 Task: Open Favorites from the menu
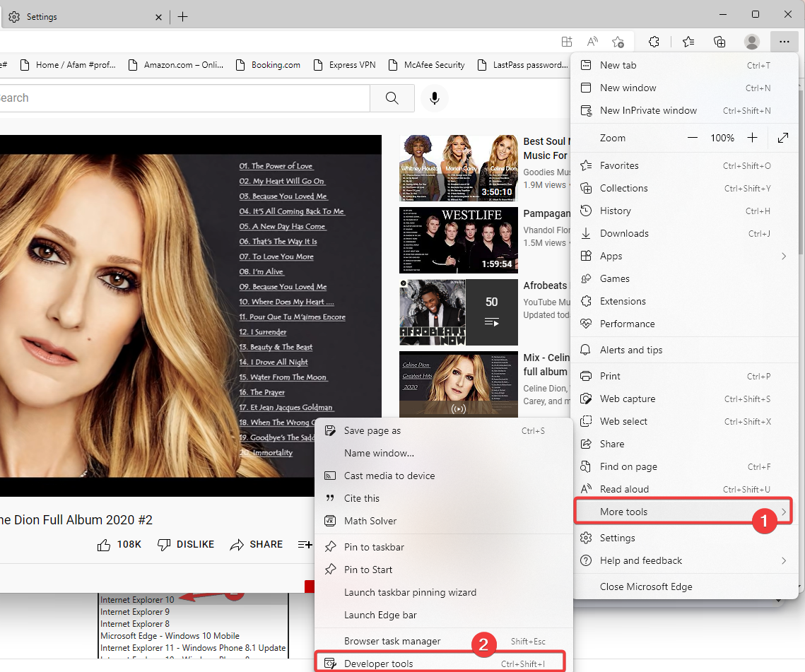pos(684,166)
